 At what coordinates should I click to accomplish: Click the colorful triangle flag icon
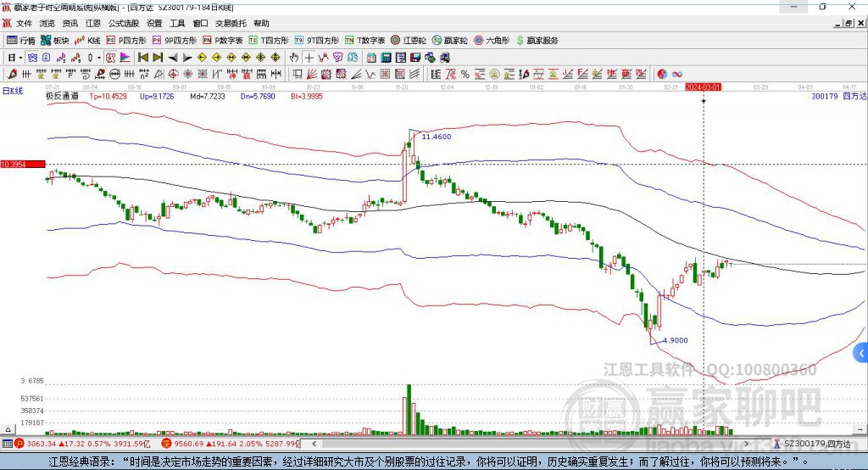point(125,58)
